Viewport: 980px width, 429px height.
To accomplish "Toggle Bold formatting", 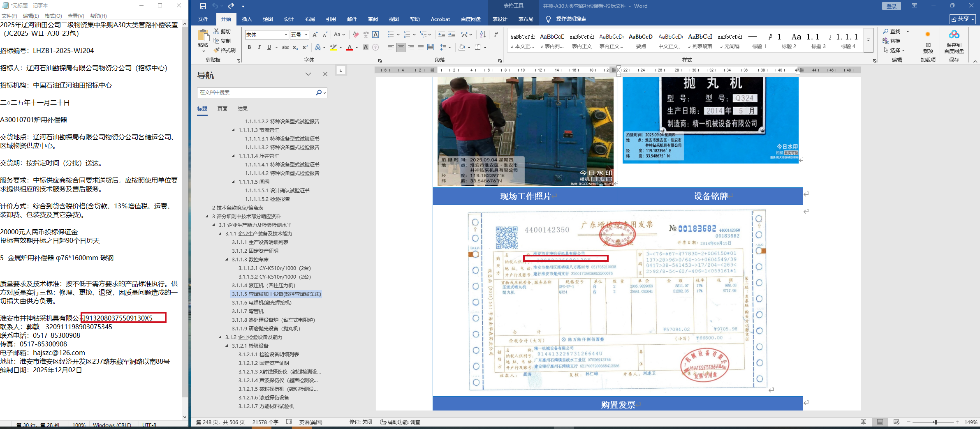I will 249,48.
